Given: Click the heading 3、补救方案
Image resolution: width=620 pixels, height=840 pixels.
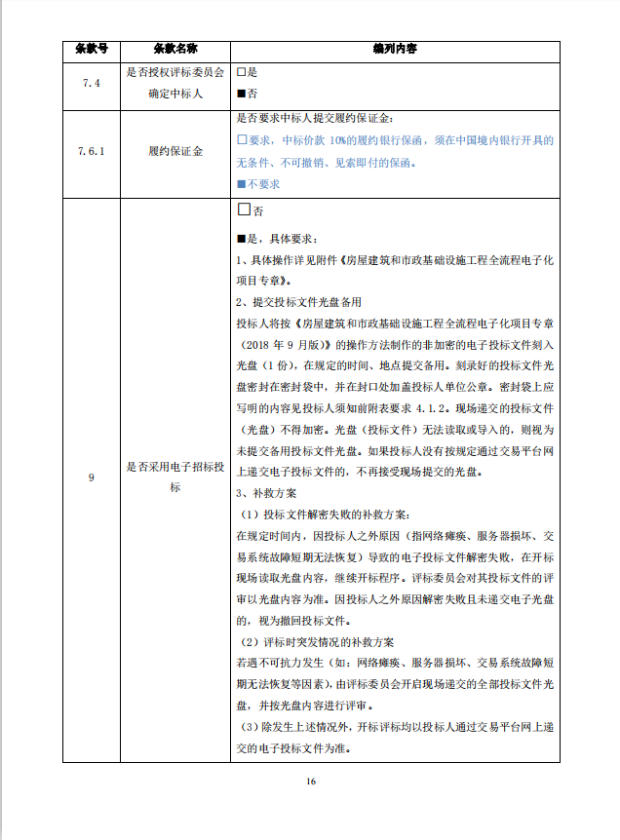Looking at the screenshot, I should (266, 493).
